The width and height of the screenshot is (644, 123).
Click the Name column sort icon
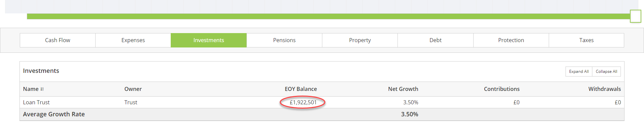point(42,89)
